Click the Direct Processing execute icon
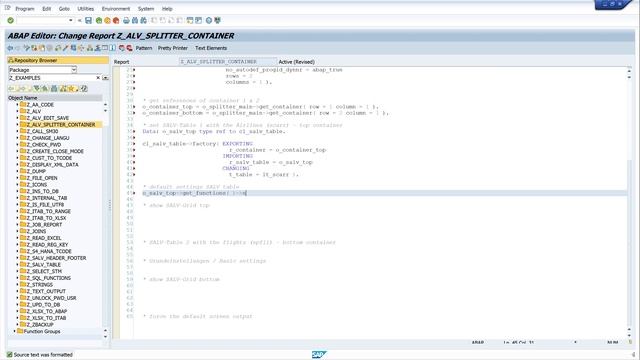This screenshot has height=360, width=640. click(73, 48)
